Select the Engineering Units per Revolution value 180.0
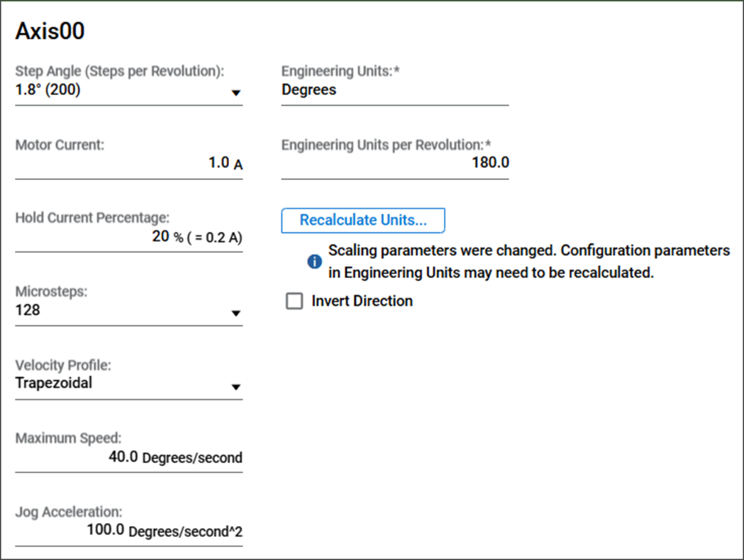Viewport: 744px width, 560px height. 490,162
